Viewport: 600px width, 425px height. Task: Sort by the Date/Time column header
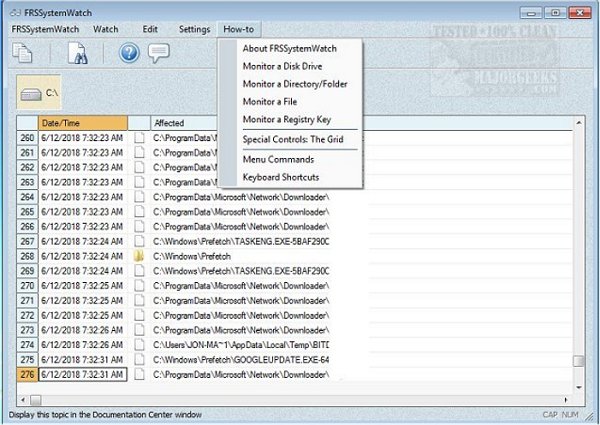[x=83, y=123]
